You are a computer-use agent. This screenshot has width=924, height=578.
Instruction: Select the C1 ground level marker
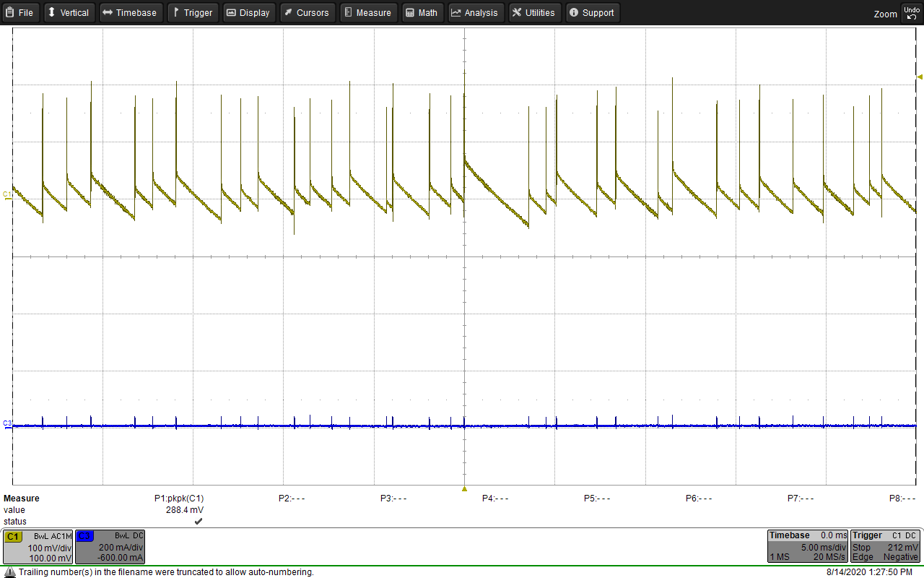pyautogui.click(x=7, y=194)
